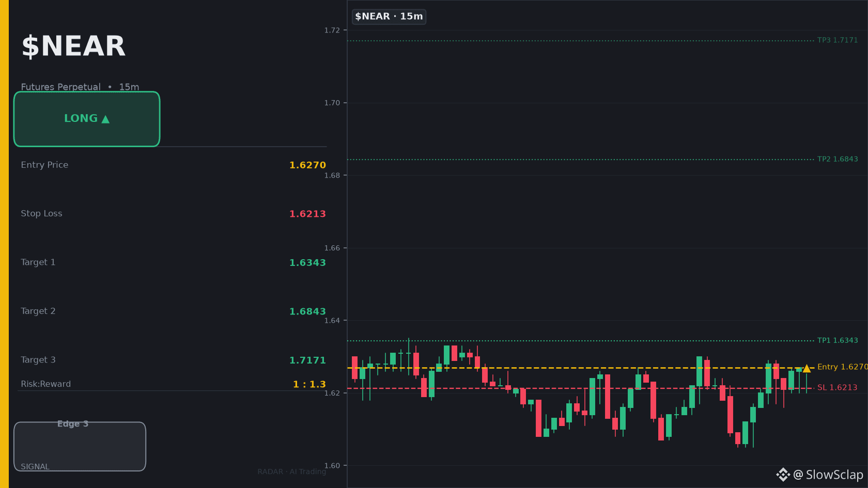Click the Futures Perpetual • 15m subtitle
This screenshot has width=868, height=488.
[x=80, y=87]
